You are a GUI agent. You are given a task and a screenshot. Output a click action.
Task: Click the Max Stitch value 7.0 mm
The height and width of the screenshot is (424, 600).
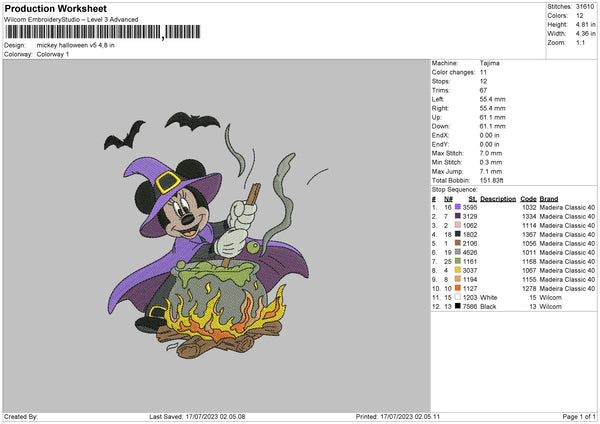491,153
